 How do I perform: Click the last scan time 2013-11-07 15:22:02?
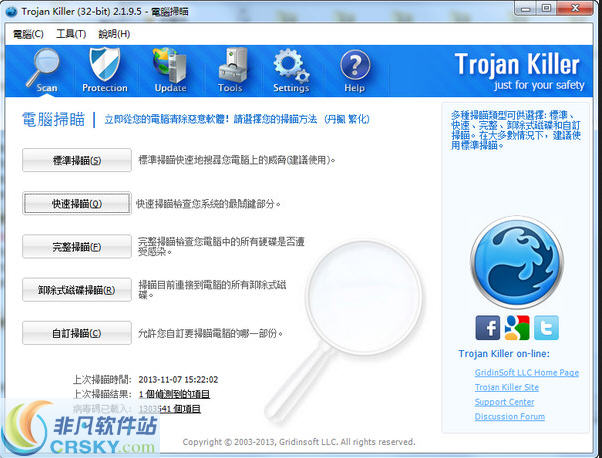pos(178,380)
